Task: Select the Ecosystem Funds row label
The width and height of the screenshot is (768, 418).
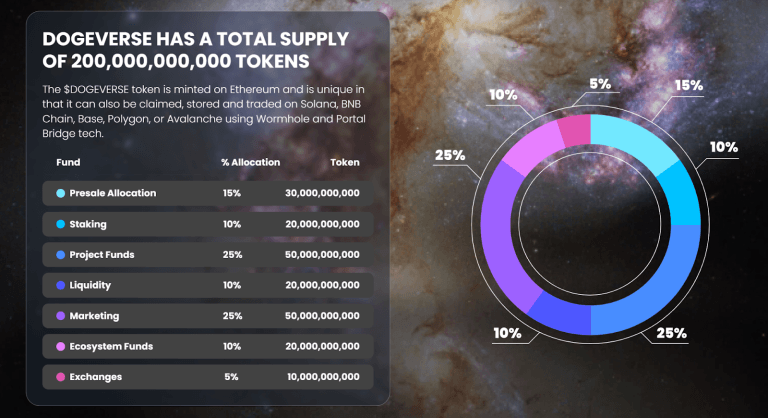Action: [x=110, y=346]
